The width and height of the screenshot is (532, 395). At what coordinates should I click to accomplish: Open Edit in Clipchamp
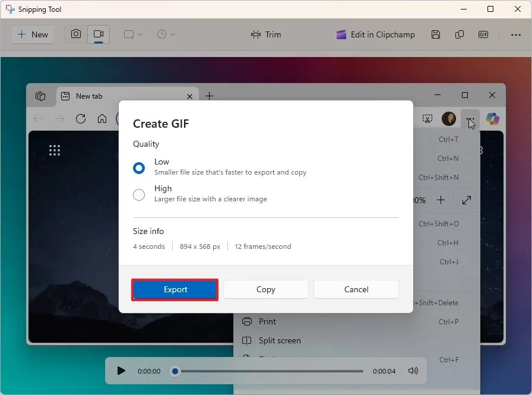coord(375,34)
